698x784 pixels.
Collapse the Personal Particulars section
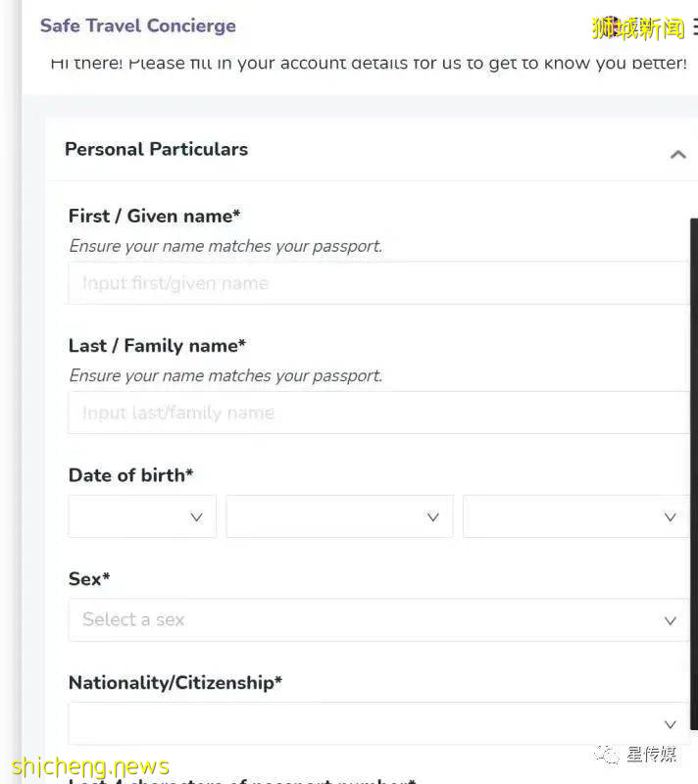(x=677, y=154)
